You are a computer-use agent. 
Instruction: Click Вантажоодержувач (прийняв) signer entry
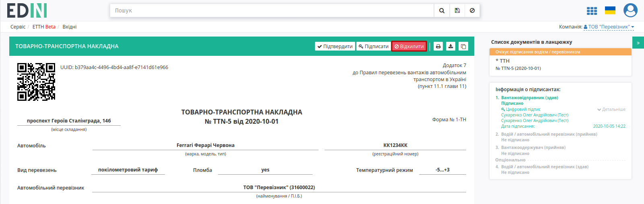(x=533, y=147)
